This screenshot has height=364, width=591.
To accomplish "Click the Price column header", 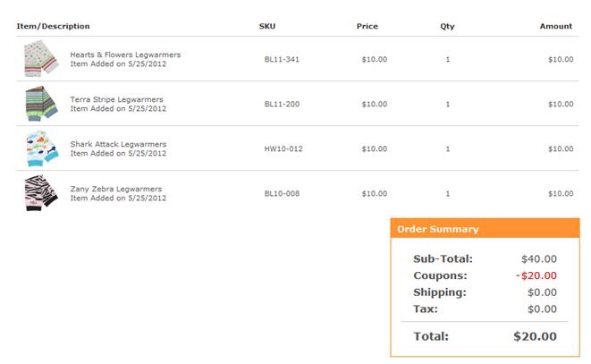I will pos(367,26).
